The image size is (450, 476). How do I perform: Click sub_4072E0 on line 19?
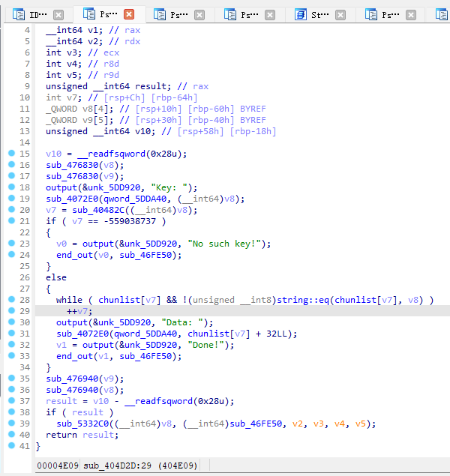point(72,199)
